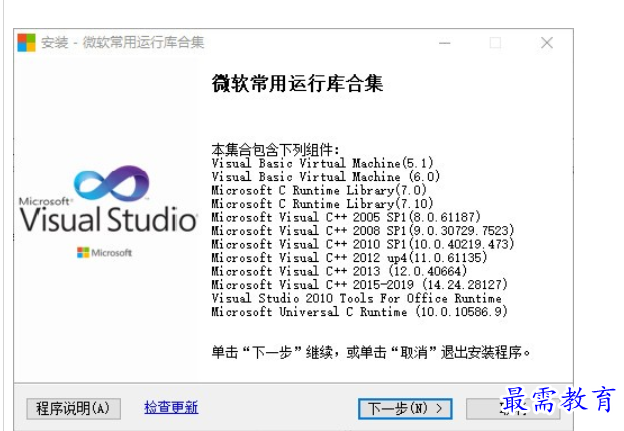This screenshot has width=624, height=431.
Task: Click the small Microsoft logo under Visual Studio
Action: click(x=104, y=252)
